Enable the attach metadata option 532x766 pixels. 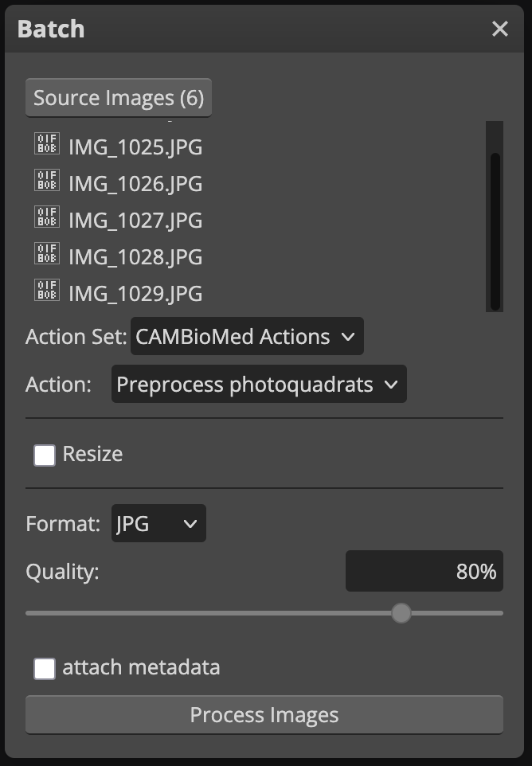[44, 667]
